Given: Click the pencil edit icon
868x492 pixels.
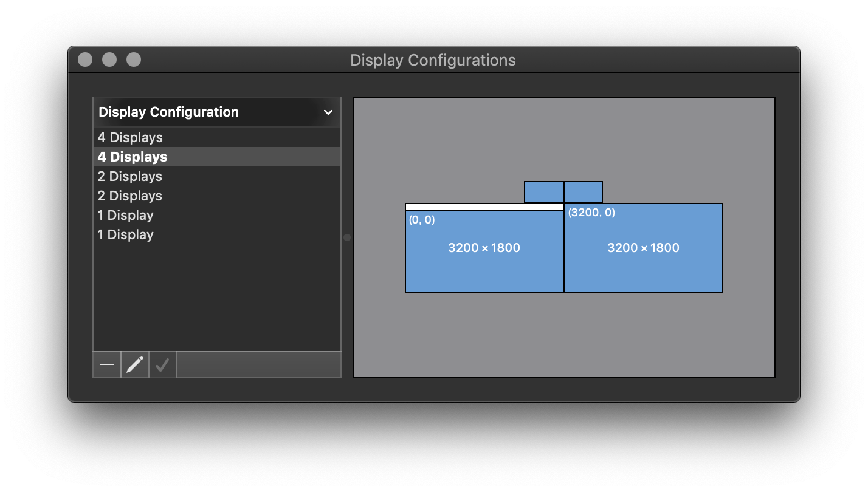Looking at the screenshot, I should [x=135, y=364].
